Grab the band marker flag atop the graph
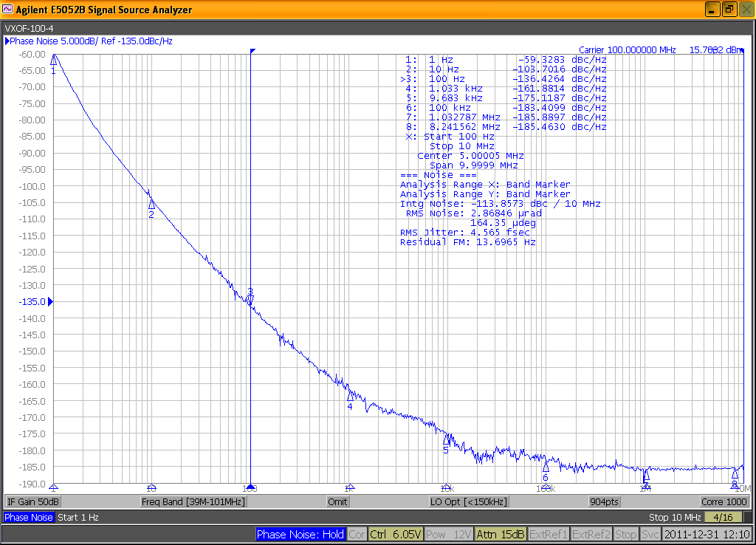The image size is (756, 545). click(252, 51)
